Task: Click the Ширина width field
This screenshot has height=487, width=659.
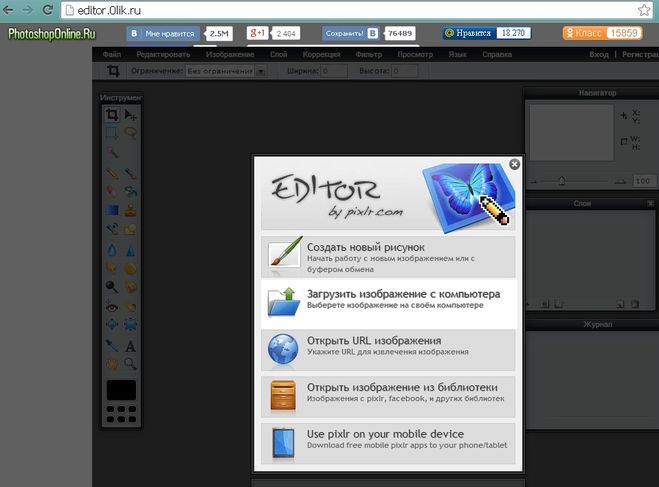Action: tap(334, 71)
